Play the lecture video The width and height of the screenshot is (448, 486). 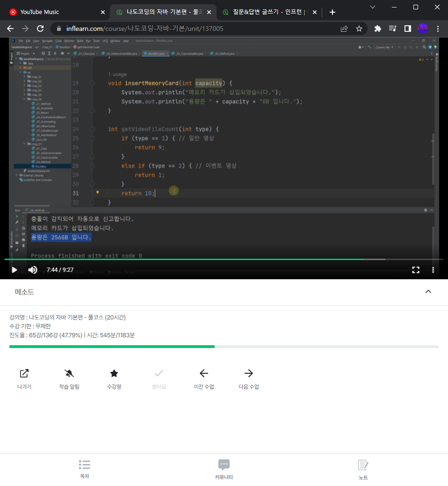pos(14,269)
